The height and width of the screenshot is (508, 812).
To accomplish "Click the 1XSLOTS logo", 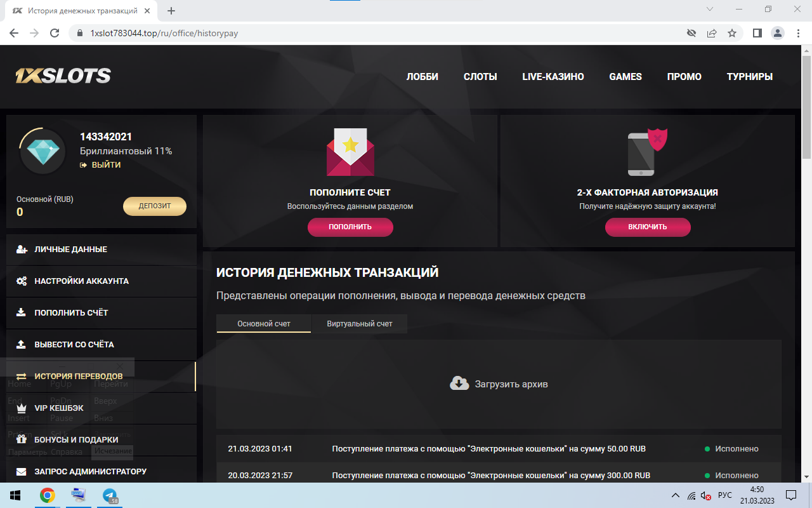I will [63, 76].
